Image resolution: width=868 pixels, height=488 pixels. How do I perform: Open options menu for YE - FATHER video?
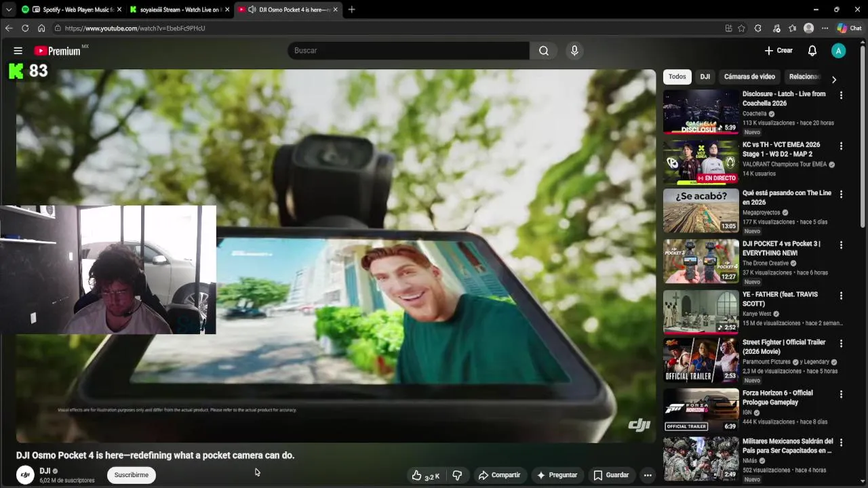point(841,296)
